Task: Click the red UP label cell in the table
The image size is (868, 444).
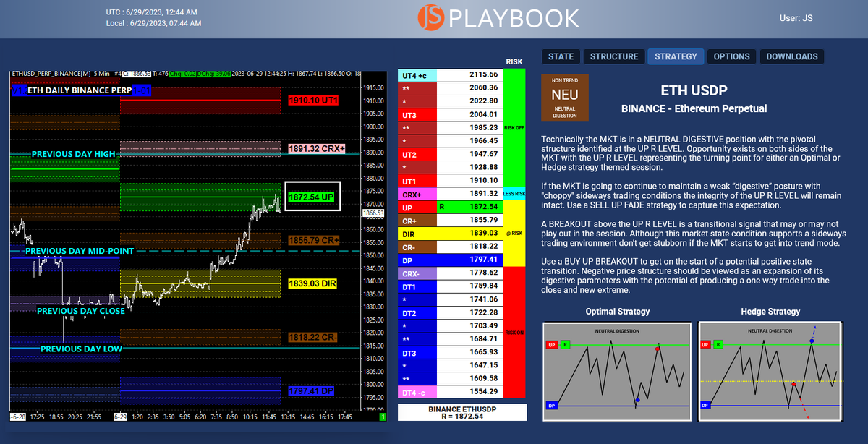Action: coord(417,206)
